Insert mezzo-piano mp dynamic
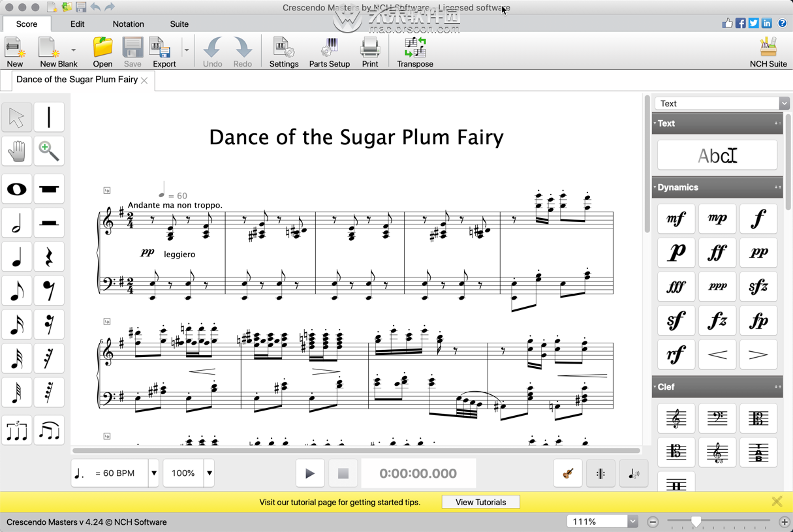793x532 pixels. coord(717,219)
